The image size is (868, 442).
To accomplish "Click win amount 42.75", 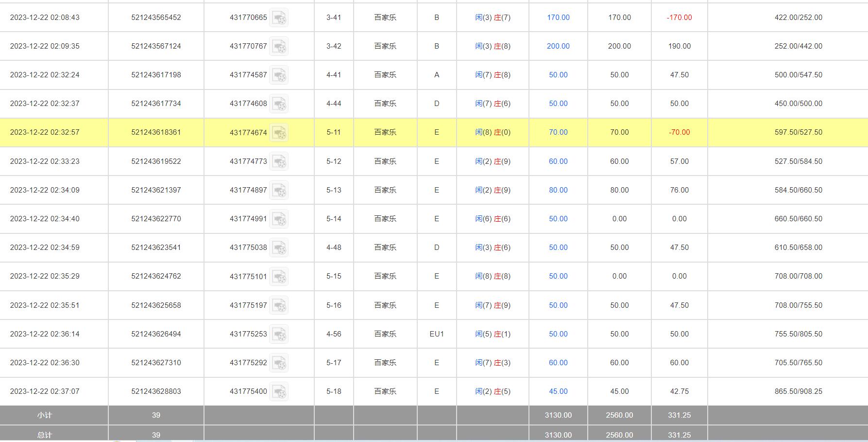I will [x=679, y=391].
